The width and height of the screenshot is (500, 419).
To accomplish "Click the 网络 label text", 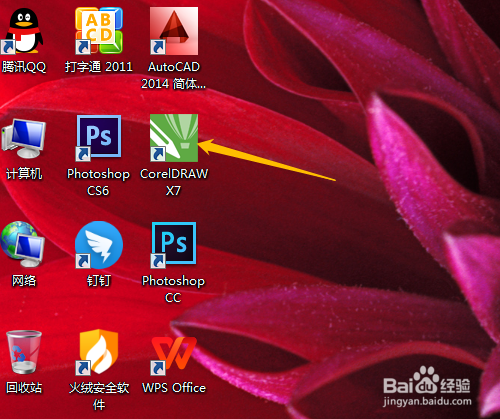I will [x=24, y=281].
